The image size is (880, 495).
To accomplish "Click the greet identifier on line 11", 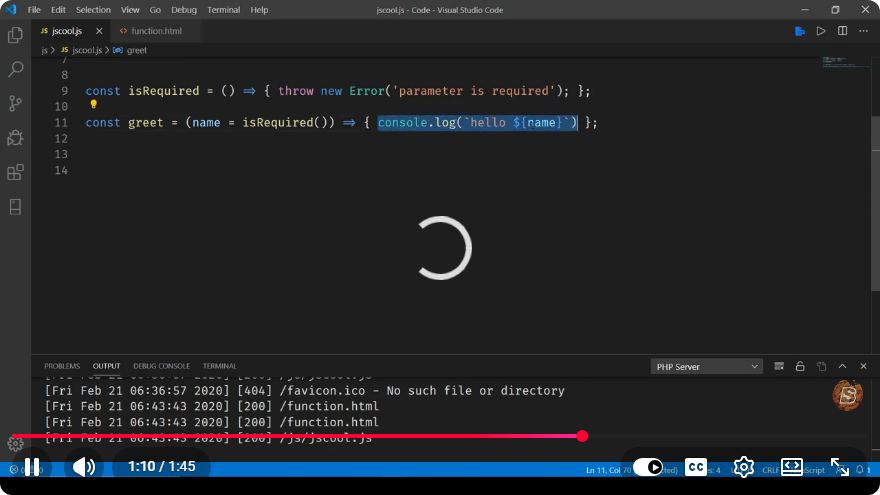I will (145, 122).
